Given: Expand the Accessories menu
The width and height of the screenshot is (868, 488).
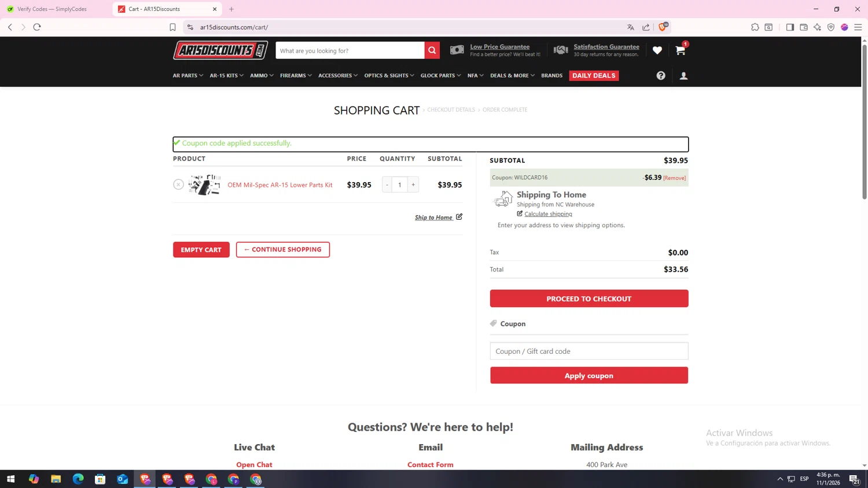Looking at the screenshot, I should [338, 76].
